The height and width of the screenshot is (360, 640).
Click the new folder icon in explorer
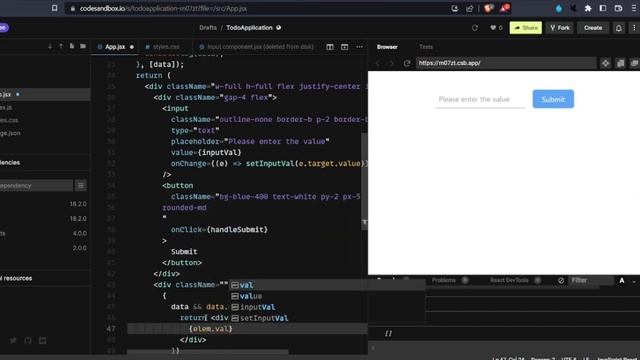83,46
